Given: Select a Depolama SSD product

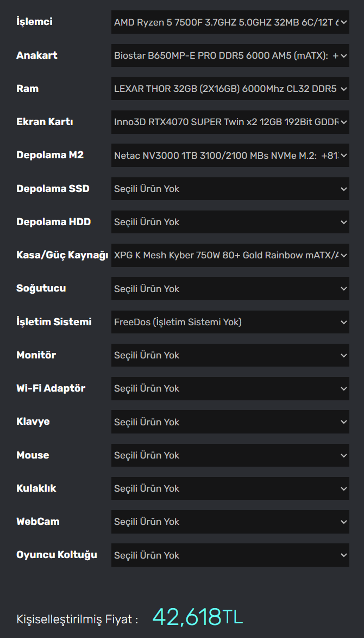Looking at the screenshot, I should [x=230, y=189].
